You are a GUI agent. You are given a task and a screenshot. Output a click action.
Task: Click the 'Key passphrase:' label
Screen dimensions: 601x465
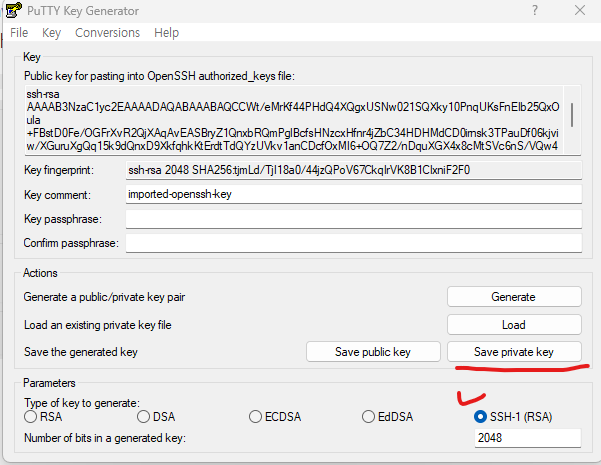[63, 219]
